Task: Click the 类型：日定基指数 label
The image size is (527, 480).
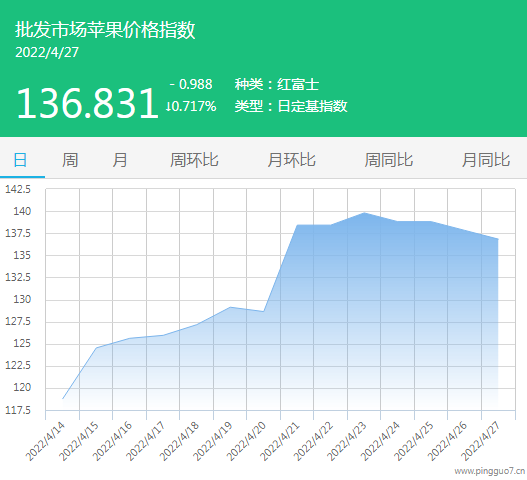Action: coord(291,106)
